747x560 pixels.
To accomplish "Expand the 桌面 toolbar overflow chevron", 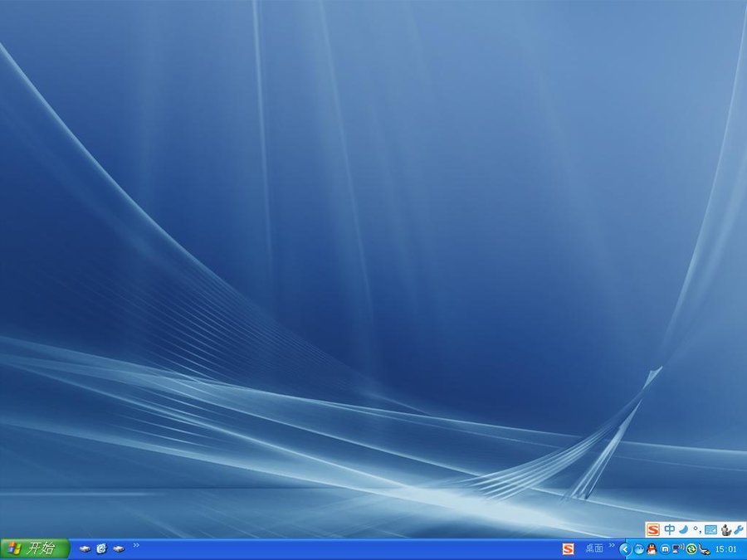I will (612, 546).
